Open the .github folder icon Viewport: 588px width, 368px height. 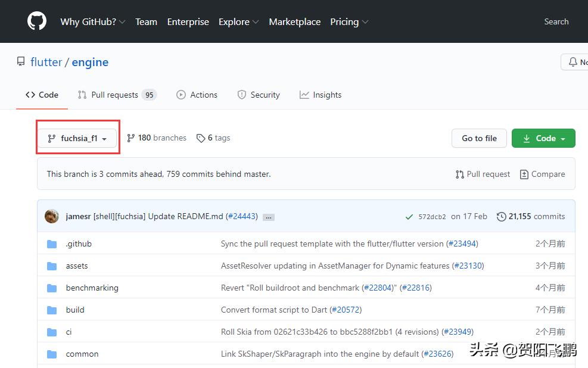52,244
